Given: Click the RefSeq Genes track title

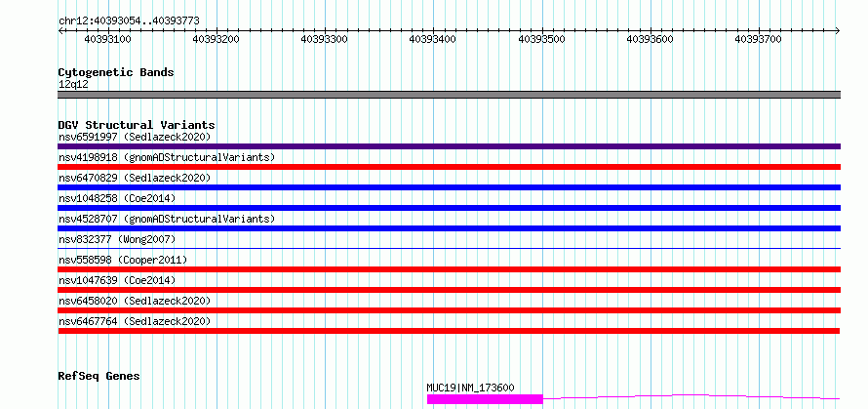Looking at the screenshot, I should [x=99, y=377].
